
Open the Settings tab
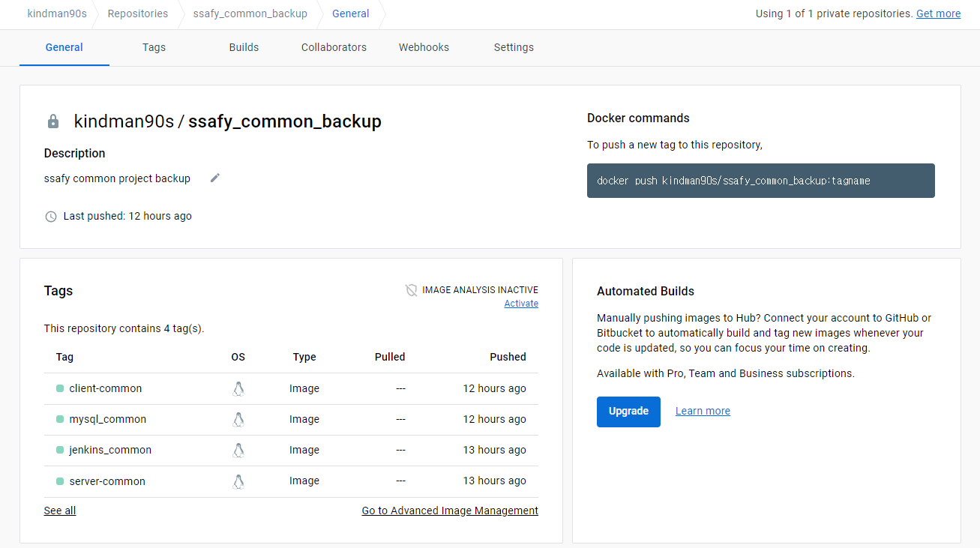tap(514, 47)
